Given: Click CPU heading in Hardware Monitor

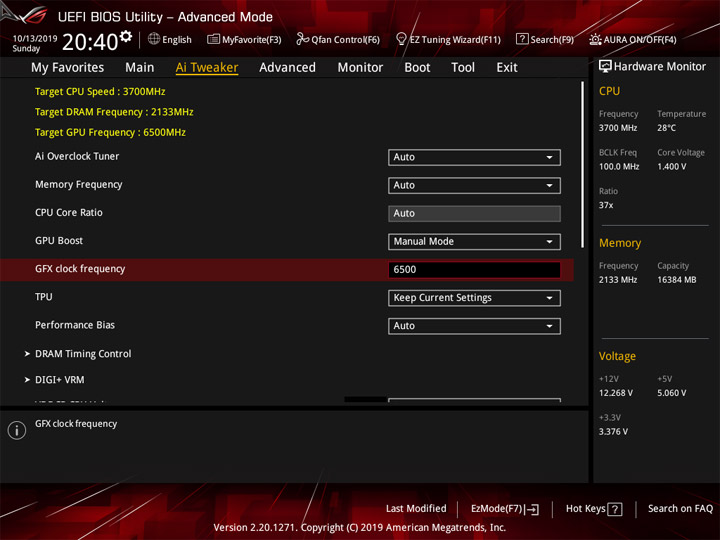Looking at the screenshot, I should pyautogui.click(x=609, y=91).
